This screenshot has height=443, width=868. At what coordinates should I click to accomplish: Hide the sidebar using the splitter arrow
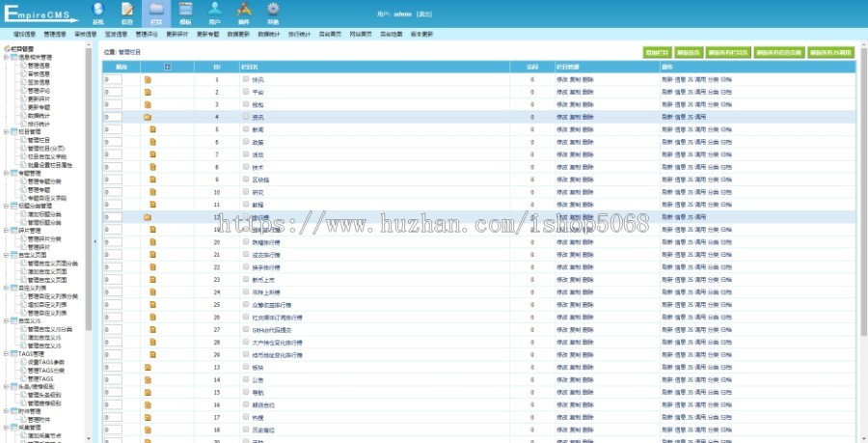click(95, 242)
